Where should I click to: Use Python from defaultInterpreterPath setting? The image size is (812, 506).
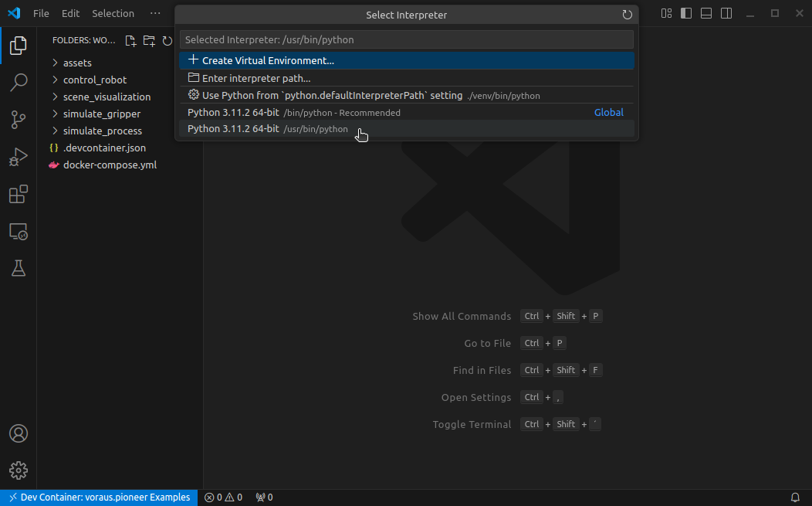click(x=407, y=95)
